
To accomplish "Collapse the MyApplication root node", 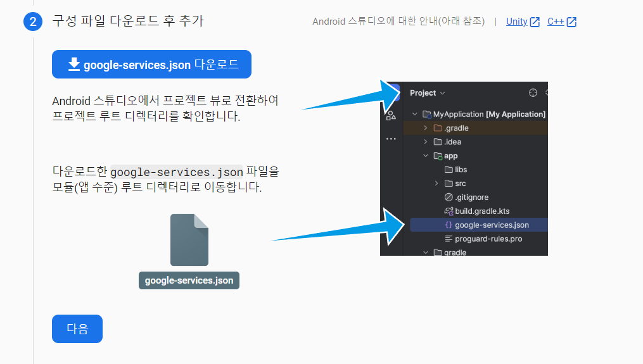I will click(x=414, y=114).
